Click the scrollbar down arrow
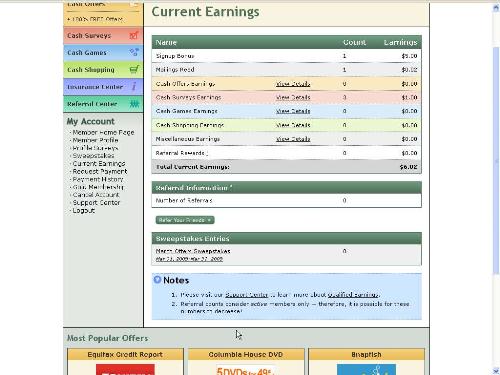 [496, 371]
